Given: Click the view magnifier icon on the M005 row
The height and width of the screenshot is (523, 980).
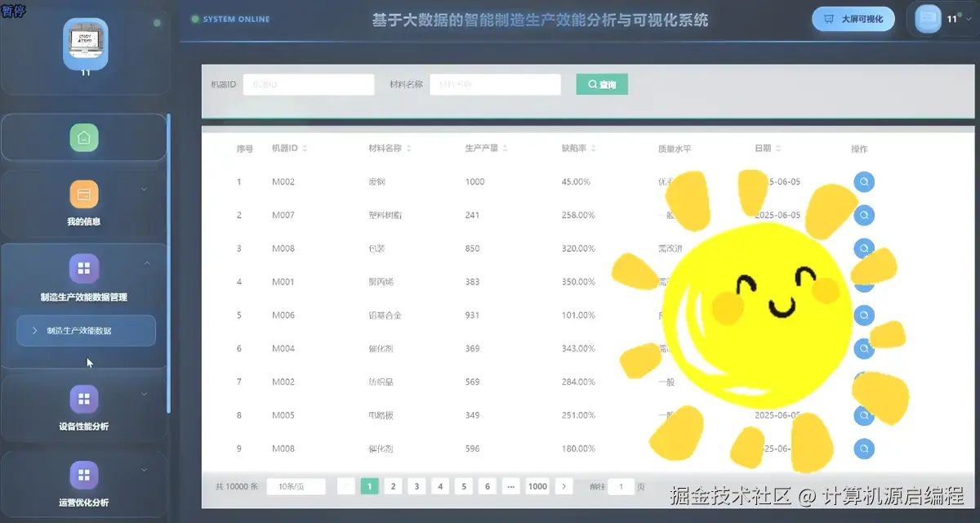Looking at the screenshot, I should click(x=864, y=415).
